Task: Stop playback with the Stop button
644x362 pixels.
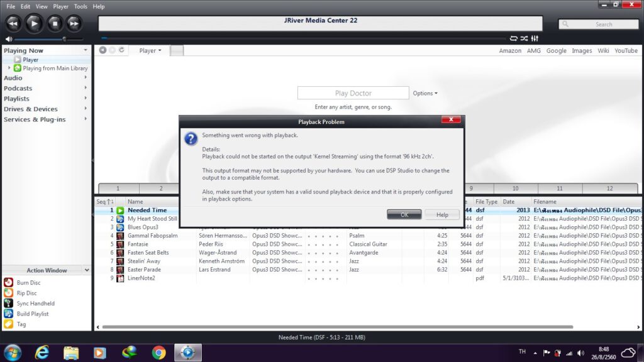Action: click(x=55, y=23)
